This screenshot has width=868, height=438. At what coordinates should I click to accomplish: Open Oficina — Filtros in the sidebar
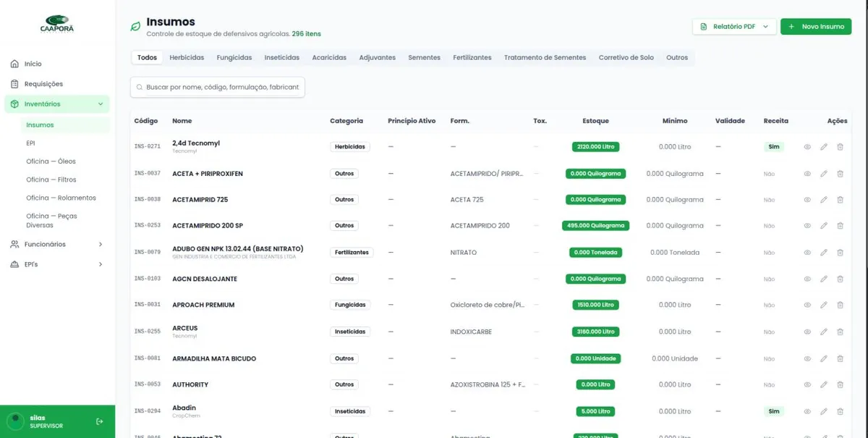coord(51,180)
